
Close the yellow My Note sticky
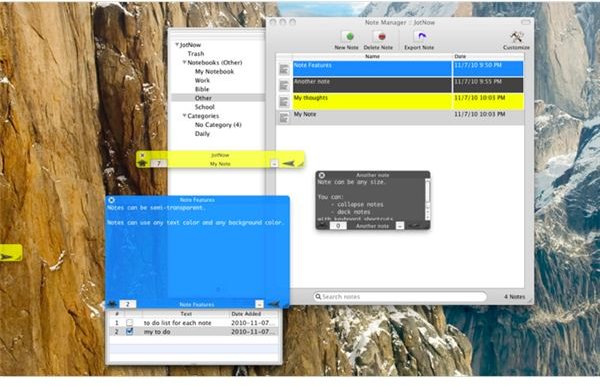coord(142,155)
